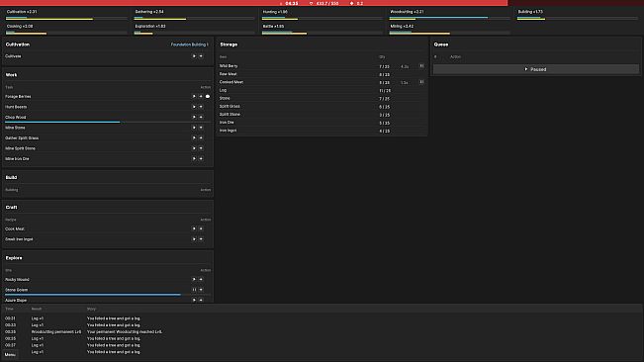Screen dimensions: 644x362
Task: Click the Spirit Grass row in Storage
Action: tap(322, 106)
